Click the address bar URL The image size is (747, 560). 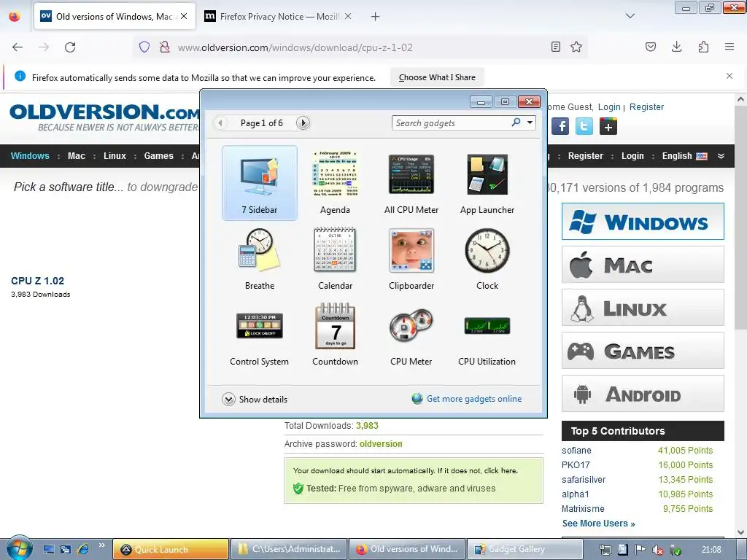point(295,47)
